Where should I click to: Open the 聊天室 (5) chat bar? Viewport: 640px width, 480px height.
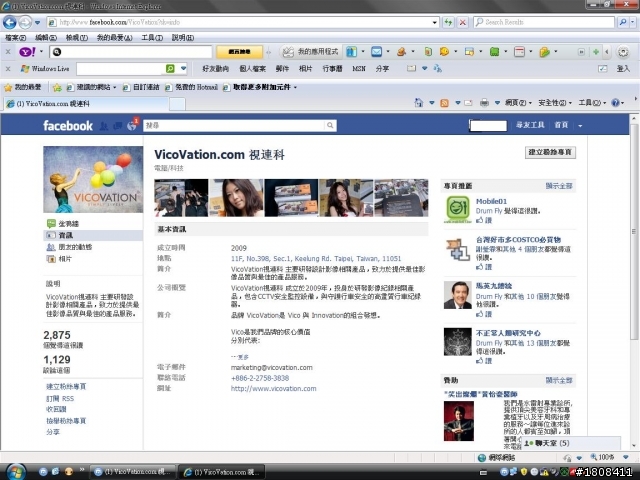tap(571, 443)
